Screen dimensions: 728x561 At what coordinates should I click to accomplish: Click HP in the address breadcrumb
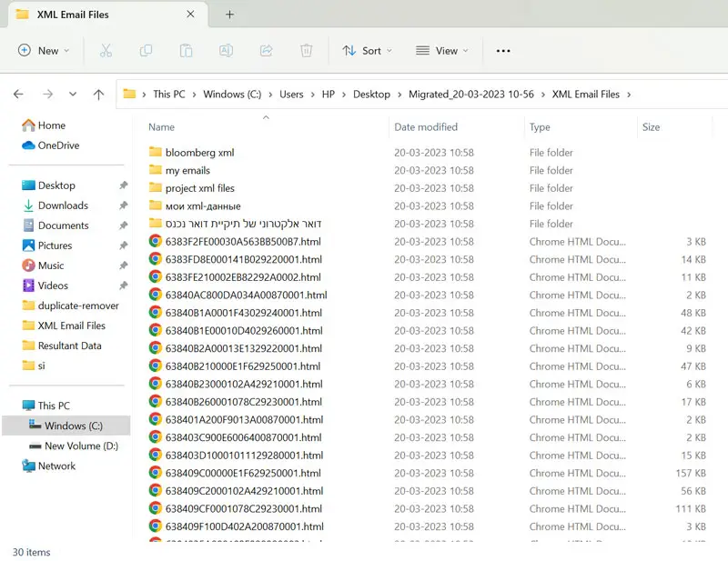coord(328,94)
